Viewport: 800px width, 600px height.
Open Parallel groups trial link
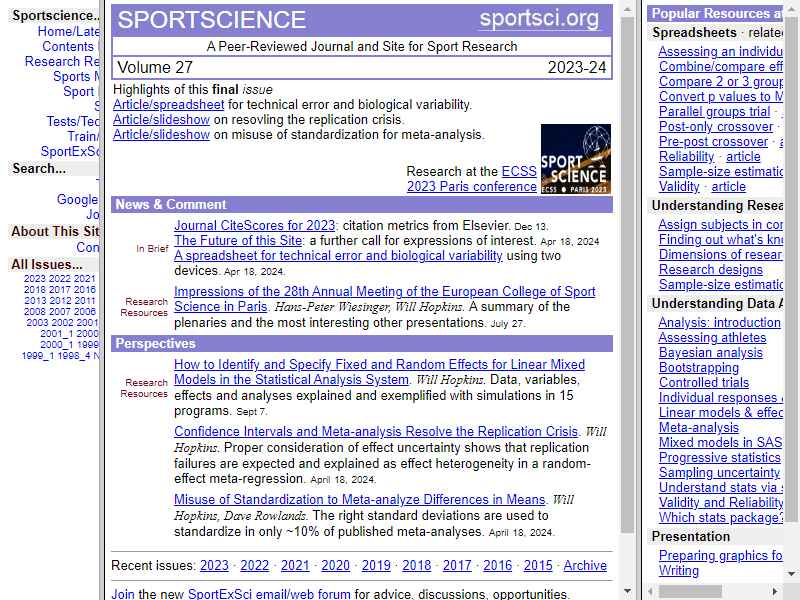pyautogui.click(x=714, y=112)
